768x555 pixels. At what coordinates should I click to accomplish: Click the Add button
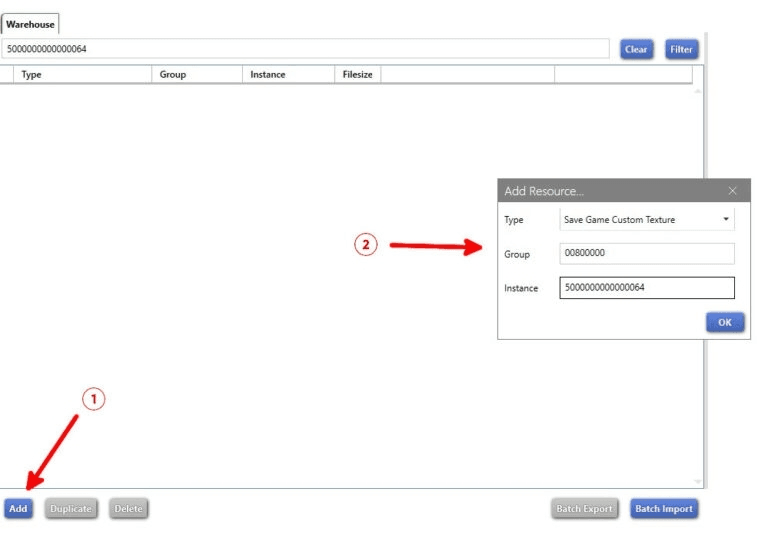pyautogui.click(x=18, y=509)
